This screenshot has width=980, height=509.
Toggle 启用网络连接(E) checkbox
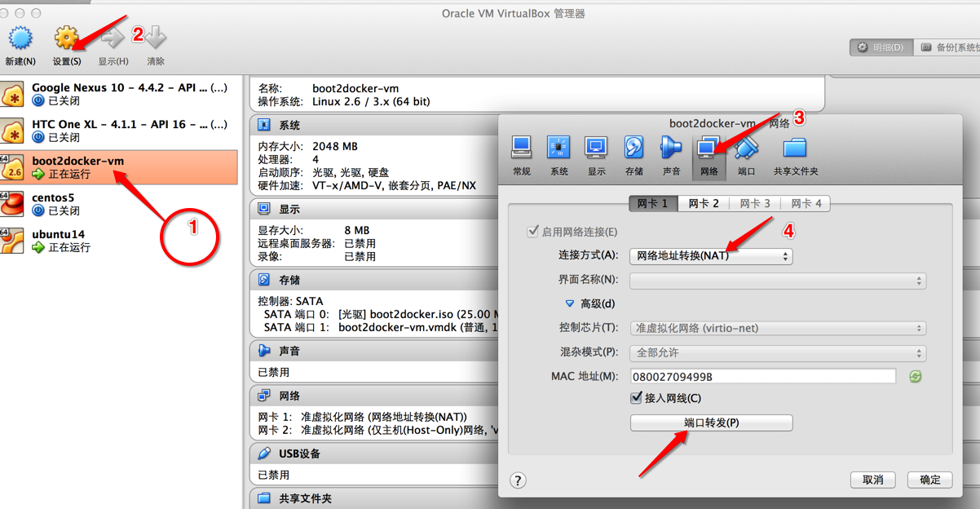pos(532,232)
